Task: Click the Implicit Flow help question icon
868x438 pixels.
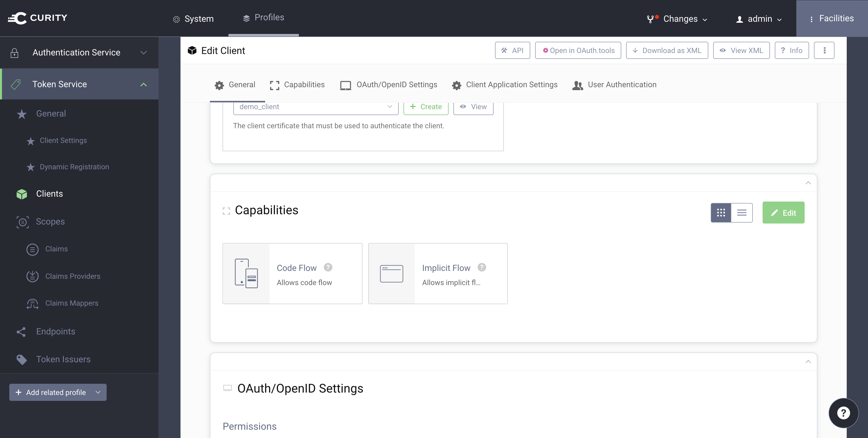Action: pyautogui.click(x=482, y=267)
